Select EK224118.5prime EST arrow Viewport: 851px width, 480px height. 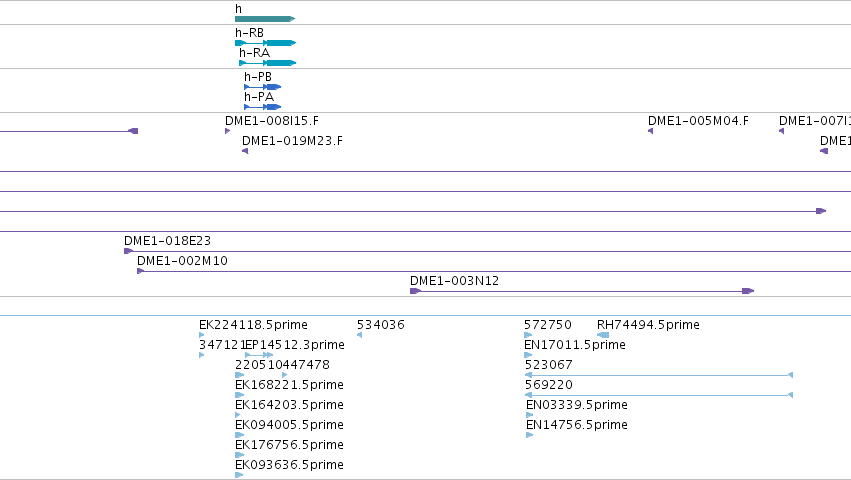pyautogui.click(x=201, y=335)
